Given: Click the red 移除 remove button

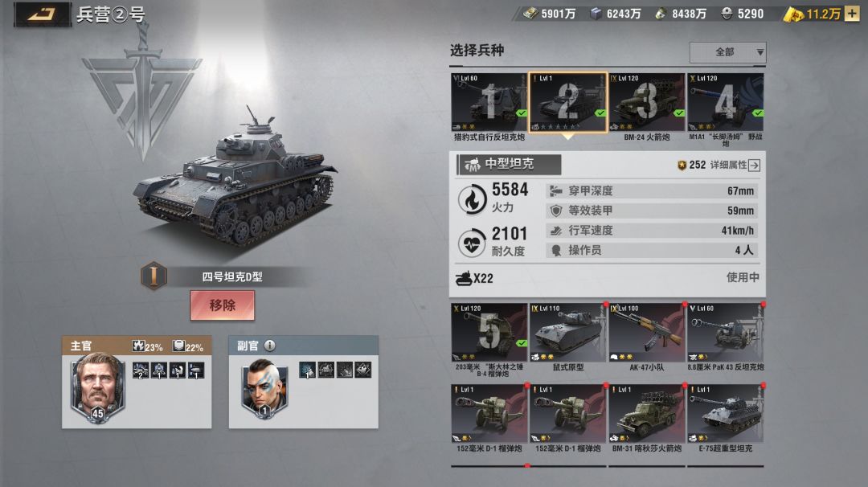Looking at the screenshot, I should pyautogui.click(x=223, y=305).
